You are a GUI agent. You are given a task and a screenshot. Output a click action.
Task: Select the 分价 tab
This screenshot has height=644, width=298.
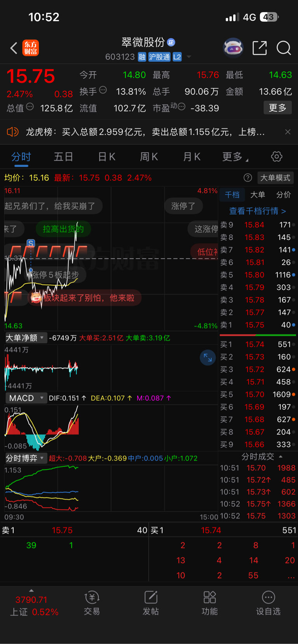[x=283, y=195]
